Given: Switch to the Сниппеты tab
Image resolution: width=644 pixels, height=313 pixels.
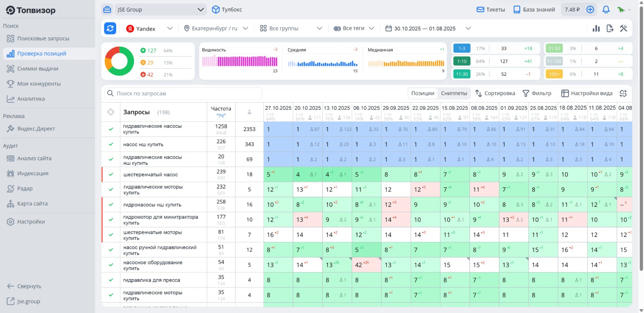Looking at the screenshot, I should 454,93.
